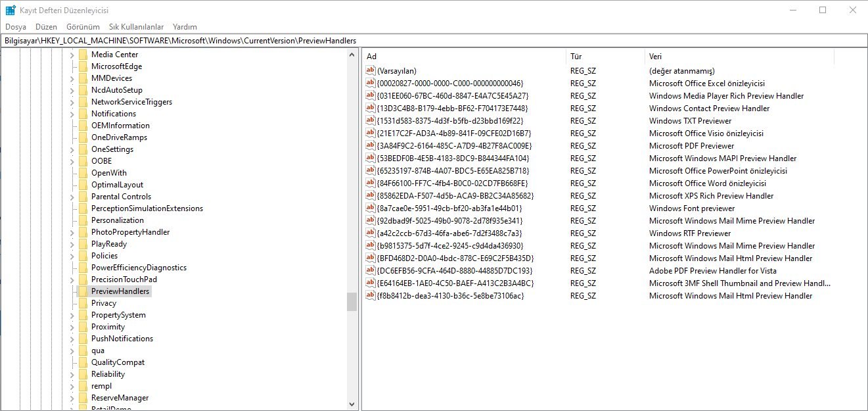Click string icon of {53BEDF0B-4E5B-4183-8DC9-B844344FA104}
Screen dimensions: 868x411
coord(371,158)
